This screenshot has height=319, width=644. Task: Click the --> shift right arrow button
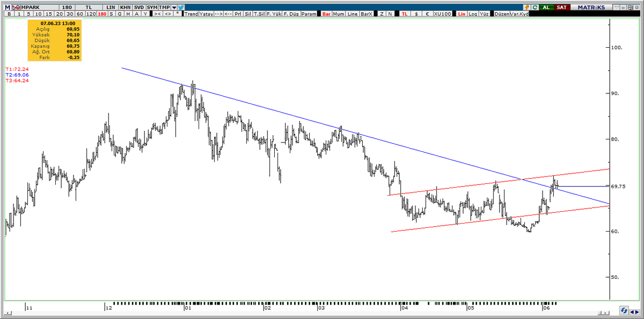click(x=218, y=14)
